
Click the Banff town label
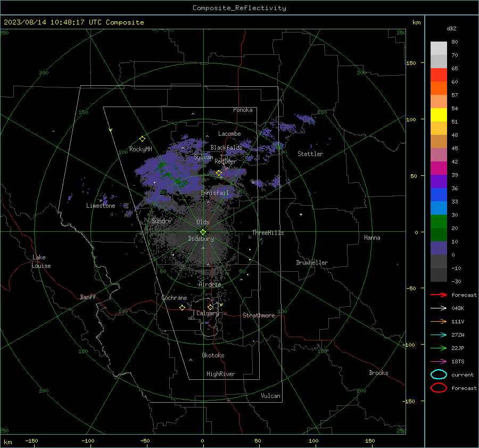click(88, 297)
